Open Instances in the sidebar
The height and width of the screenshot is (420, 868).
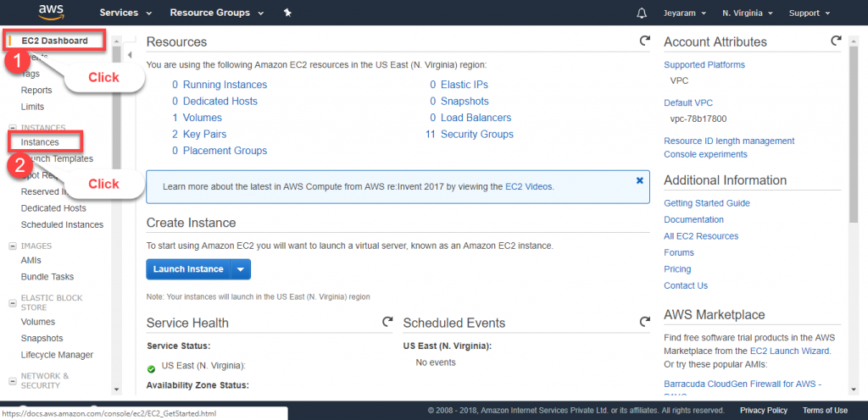point(40,142)
